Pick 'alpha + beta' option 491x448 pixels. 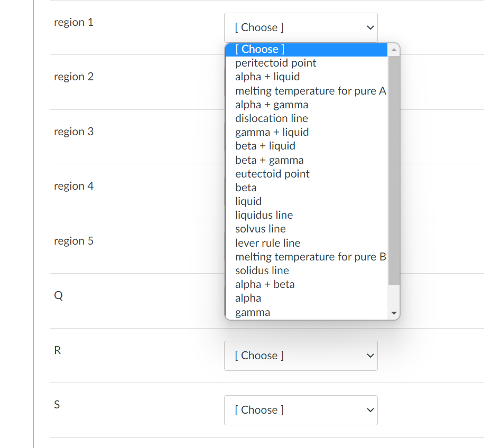click(307, 284)
